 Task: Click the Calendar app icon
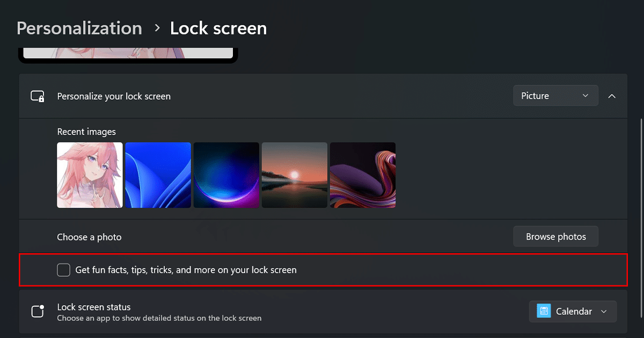click(x=544, y=312)
